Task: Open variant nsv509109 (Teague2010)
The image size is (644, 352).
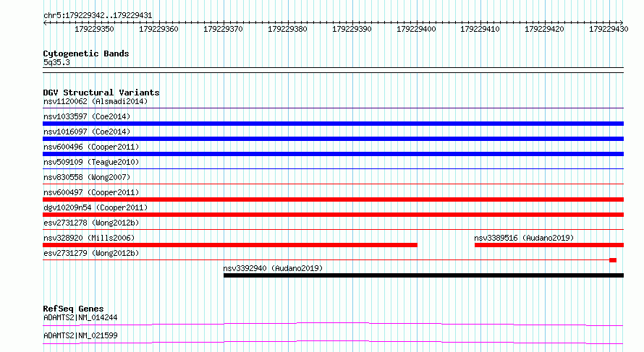Action: click(91, 162)
